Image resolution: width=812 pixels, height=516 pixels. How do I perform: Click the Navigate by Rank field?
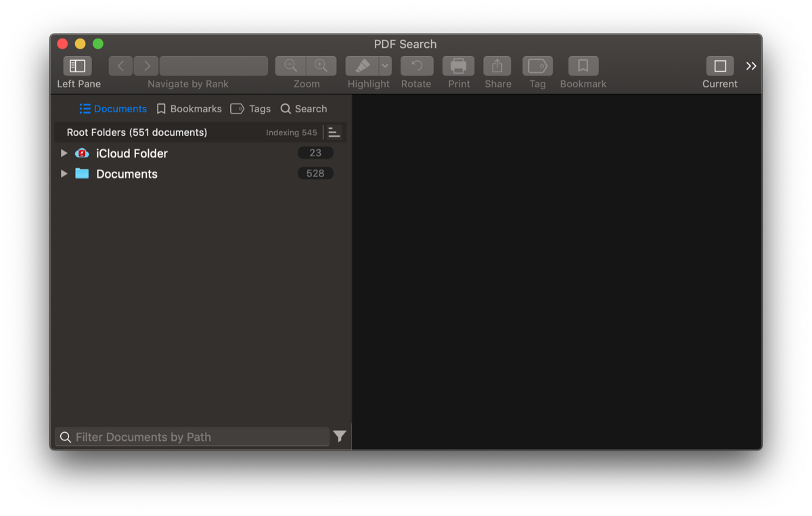pyautogui.click(x=214, y=66)
